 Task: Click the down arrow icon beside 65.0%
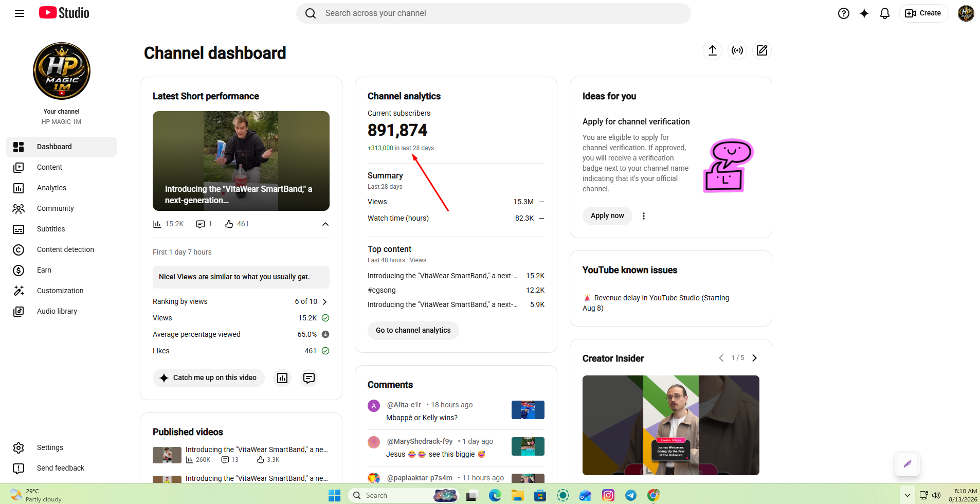click(325, 335)
